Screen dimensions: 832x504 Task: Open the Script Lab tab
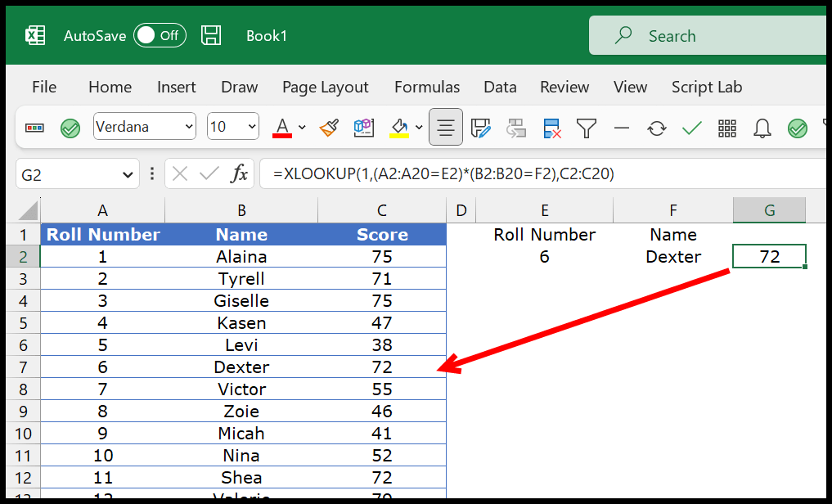tap(707, 87)
